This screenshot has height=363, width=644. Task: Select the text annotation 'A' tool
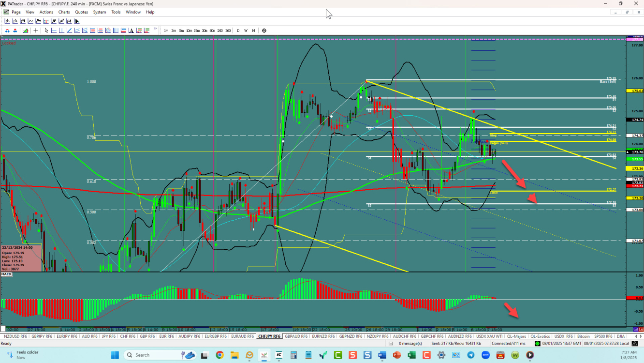click(x=131, y=30)
